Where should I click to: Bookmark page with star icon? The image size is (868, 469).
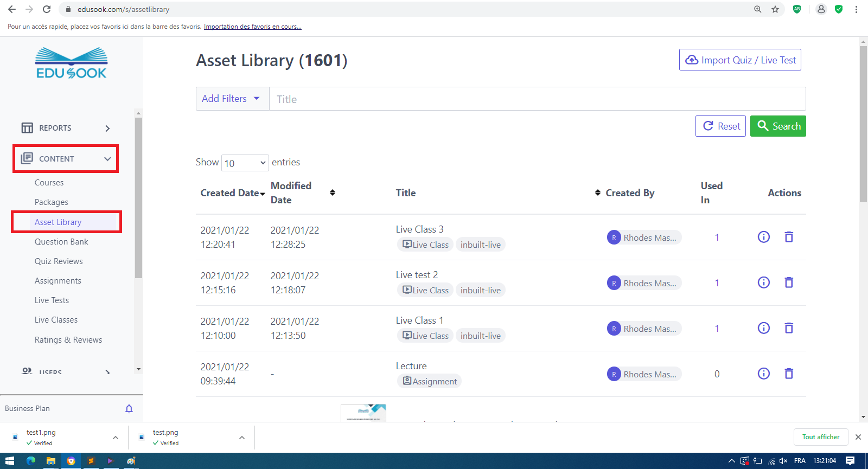pos(775,9)
